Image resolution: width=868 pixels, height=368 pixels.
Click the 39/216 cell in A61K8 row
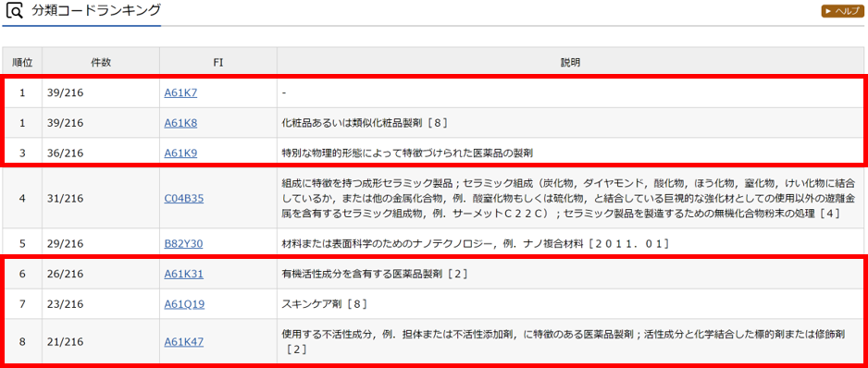pyautogui.click(x=101, y=123)
